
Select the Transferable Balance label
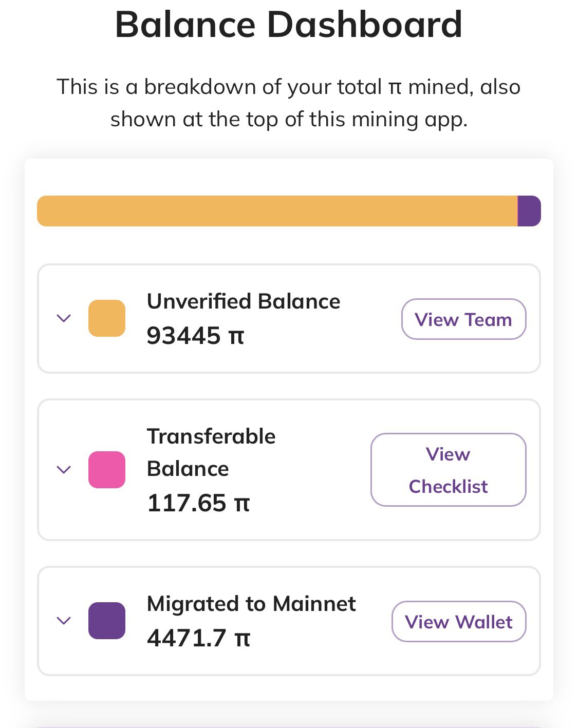211,452
